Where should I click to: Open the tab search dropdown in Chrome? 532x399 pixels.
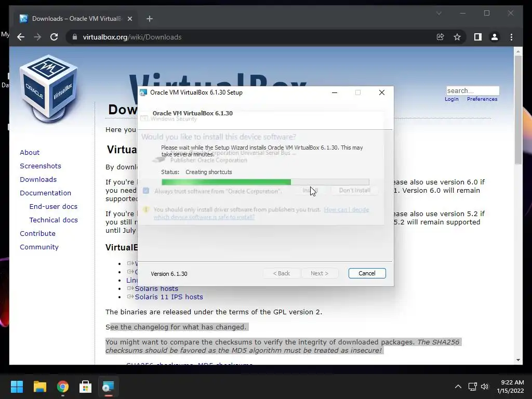[x=438, y=13]
